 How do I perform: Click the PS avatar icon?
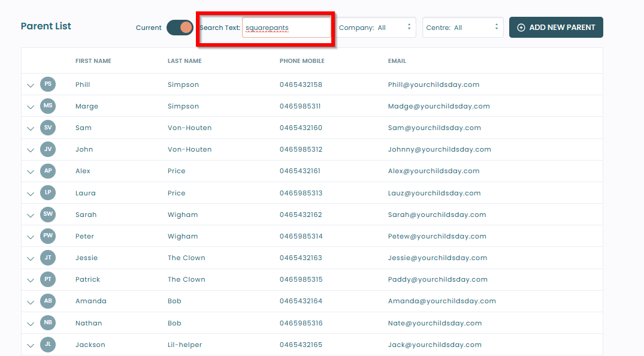coord(48,85)
